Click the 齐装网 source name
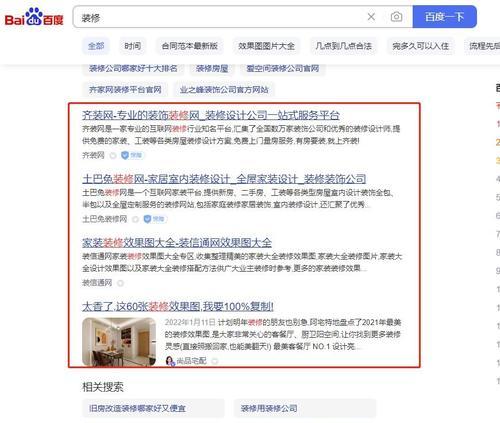This screenshot has height=423, width=500. tap(93, 155)
